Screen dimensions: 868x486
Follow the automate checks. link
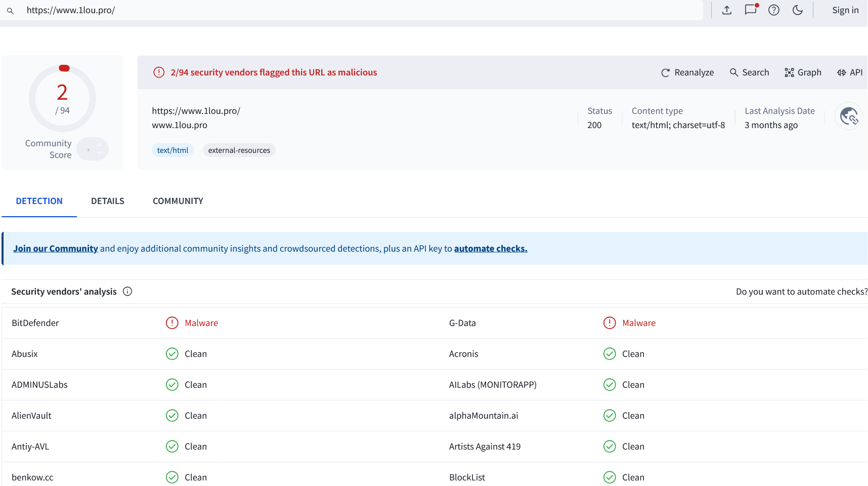pyautogui.click(x=491, y=249)
